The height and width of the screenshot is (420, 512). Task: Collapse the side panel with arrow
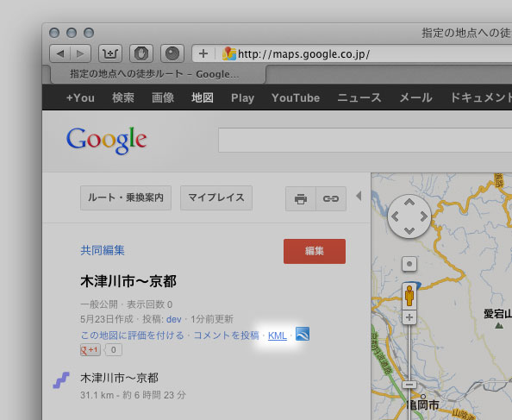359,196
